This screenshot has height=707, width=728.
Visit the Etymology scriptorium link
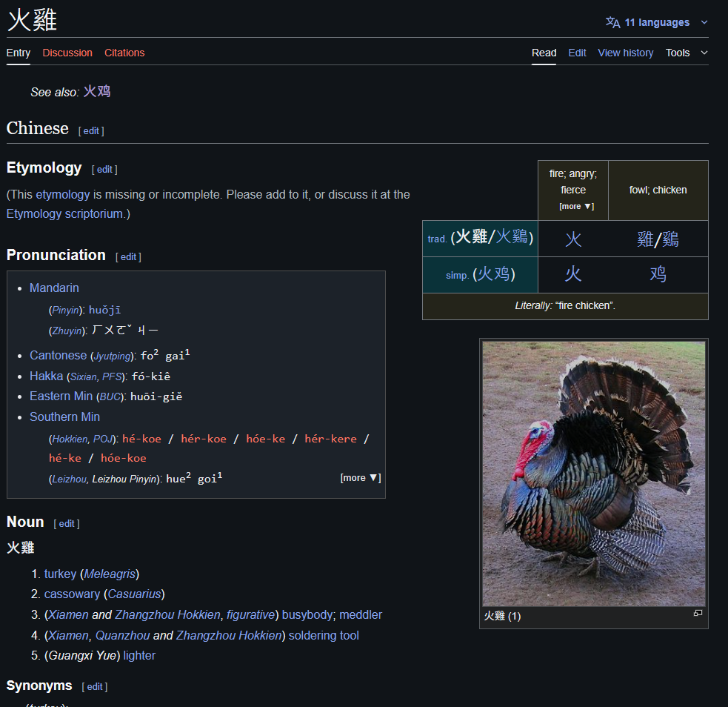point(64,213)
